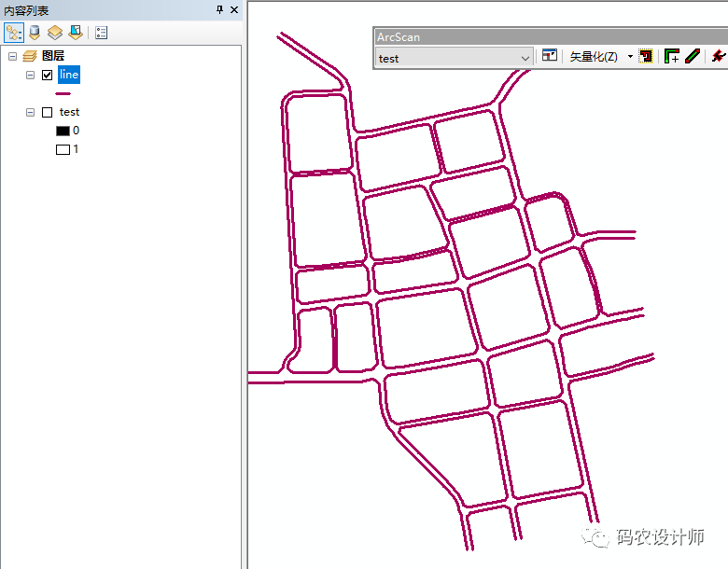Open ArcScan raster snapping options icon
This screenshot has width=728, height=569.
tap(550, 57)
